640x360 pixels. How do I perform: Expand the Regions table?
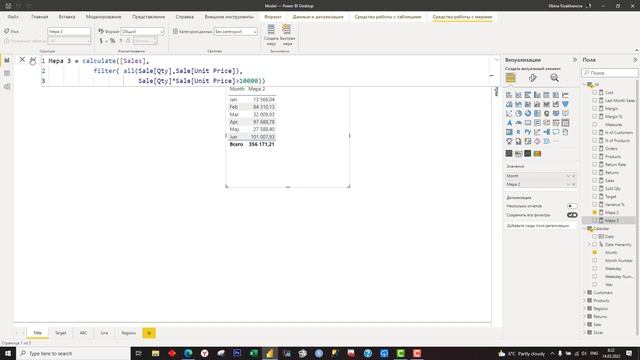pos(584,309)
